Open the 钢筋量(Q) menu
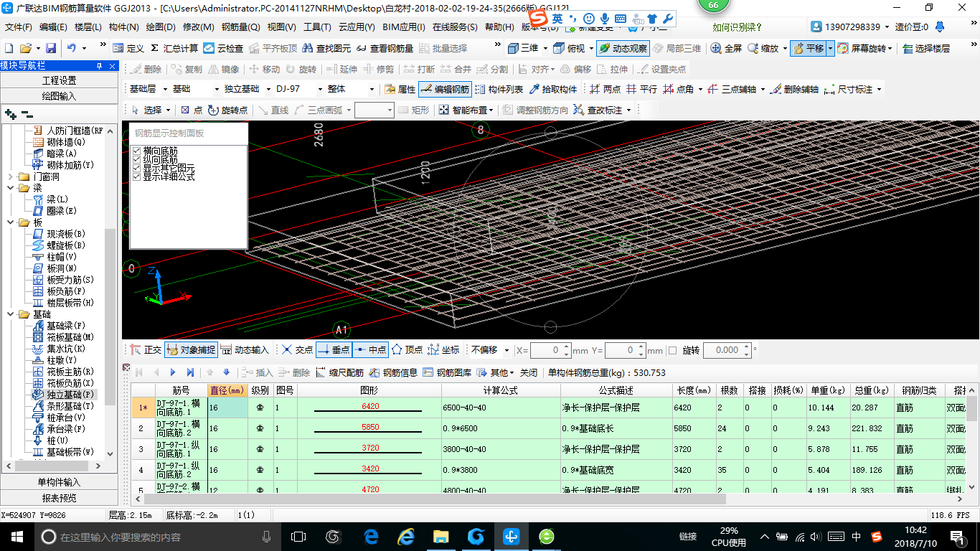The image size is (980, 551). pos(240,27)
